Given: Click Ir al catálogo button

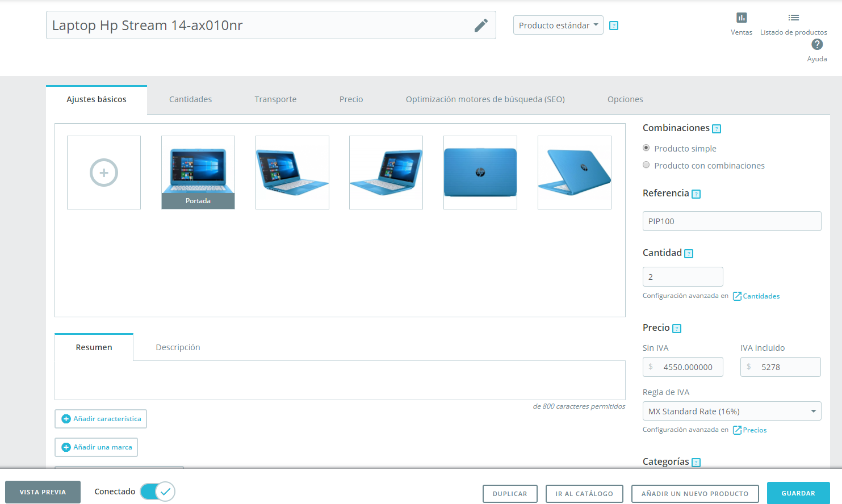Looking at the screenshot, I should (x=584, y=494).
